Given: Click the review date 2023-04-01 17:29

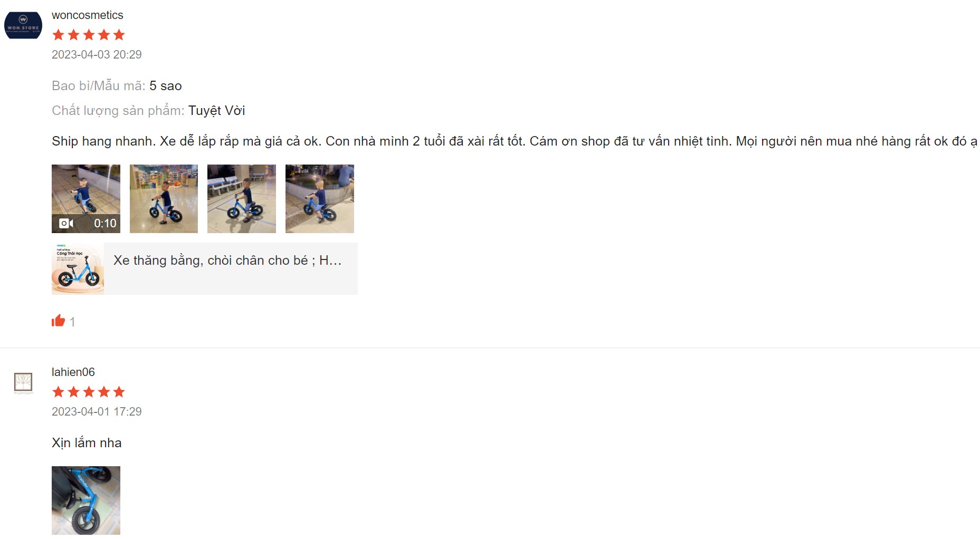Looking at the screenshot, I should (x=97, y=411).
